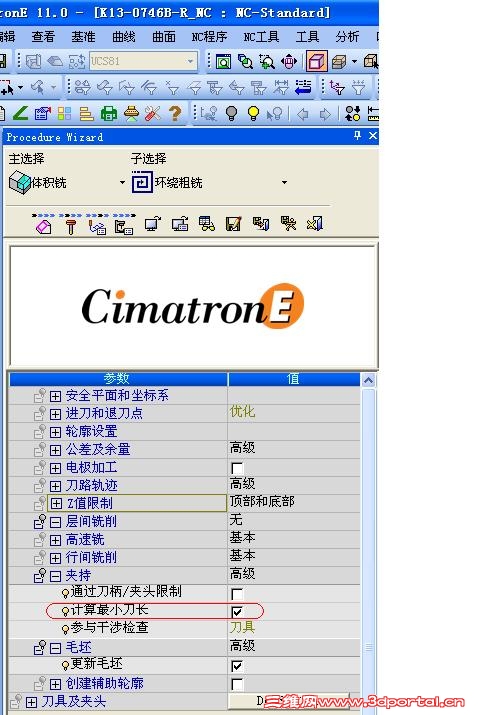The width and height of the screenshot is (484, 715).
Task: Open the 基准 menu
Action: click(x=83, y=36)
